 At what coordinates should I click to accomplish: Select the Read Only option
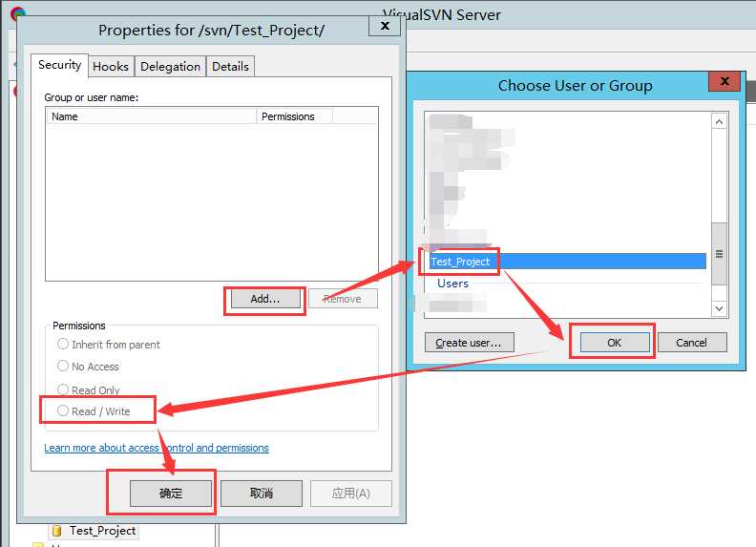point(89,389)
